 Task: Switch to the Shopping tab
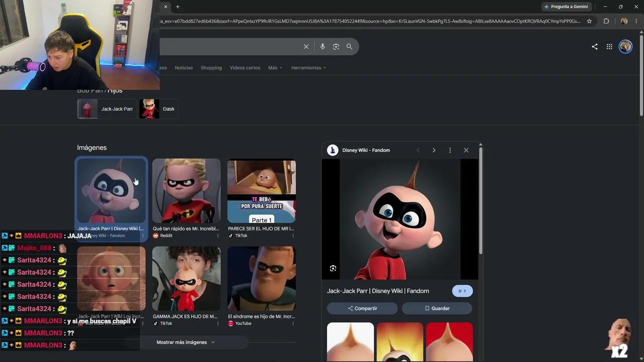click(211, 68)
